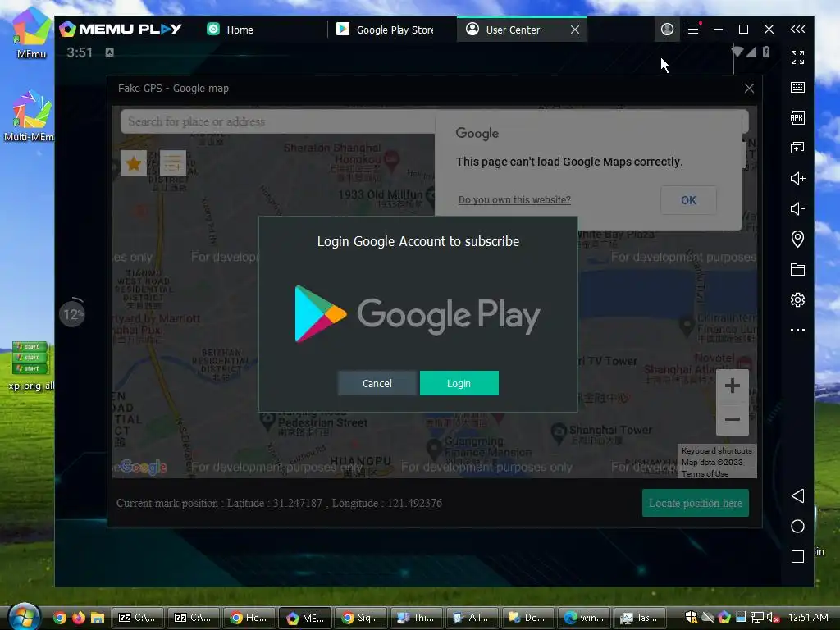Click OK on the Google Maps error
Screen dimensions: 840x630
688,200
